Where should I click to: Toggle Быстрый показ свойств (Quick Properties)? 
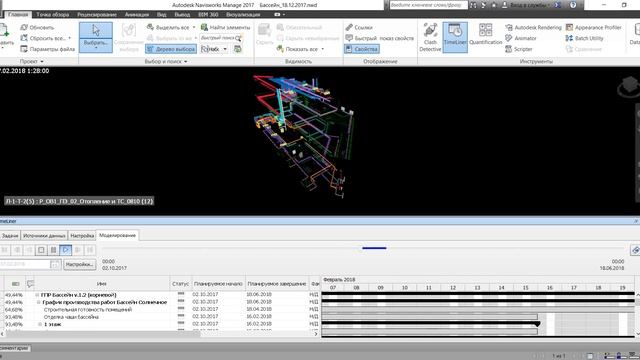pos(380,38)
